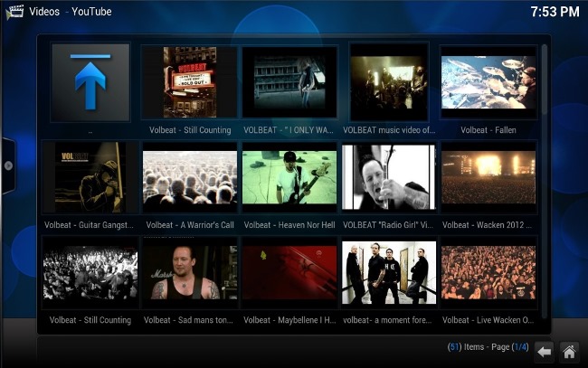This screenshot has height=368, width=588.
Task: Open Volbeat Guitar Gangst... album thumbnail
Action: click(90, 177)
